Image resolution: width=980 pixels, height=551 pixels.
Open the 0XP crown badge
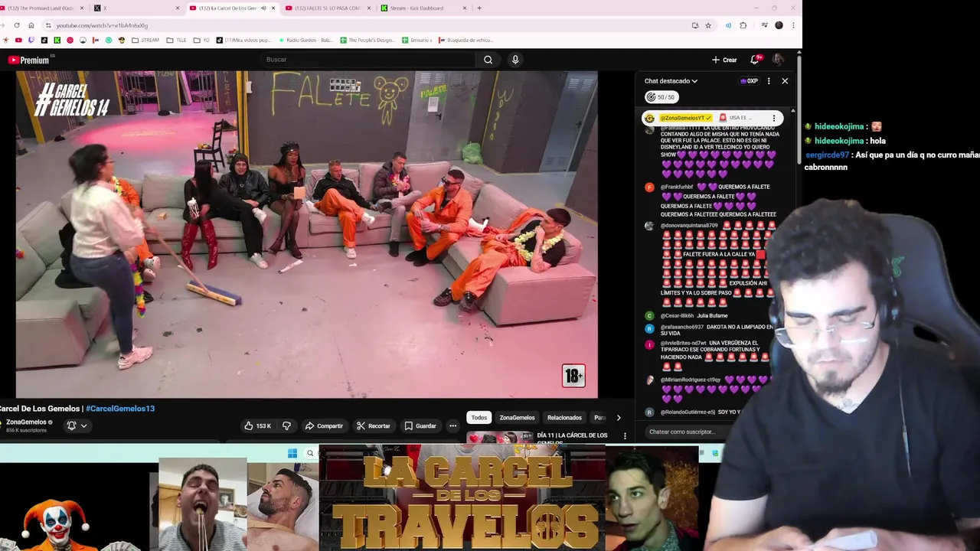click(x=749, y=81)
